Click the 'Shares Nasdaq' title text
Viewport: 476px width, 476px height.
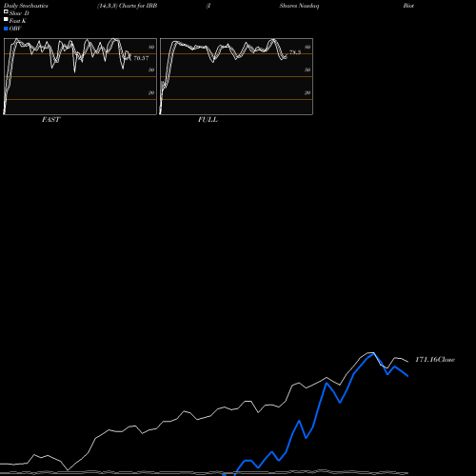tap(299, 6)
